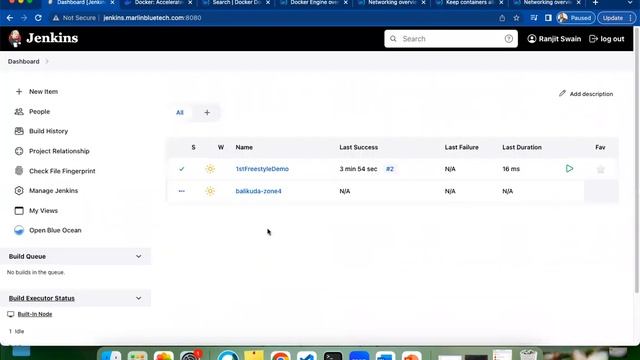Click the page vertical scrollbar
Screen dimensions: 640x360
[x=636, y=160]
